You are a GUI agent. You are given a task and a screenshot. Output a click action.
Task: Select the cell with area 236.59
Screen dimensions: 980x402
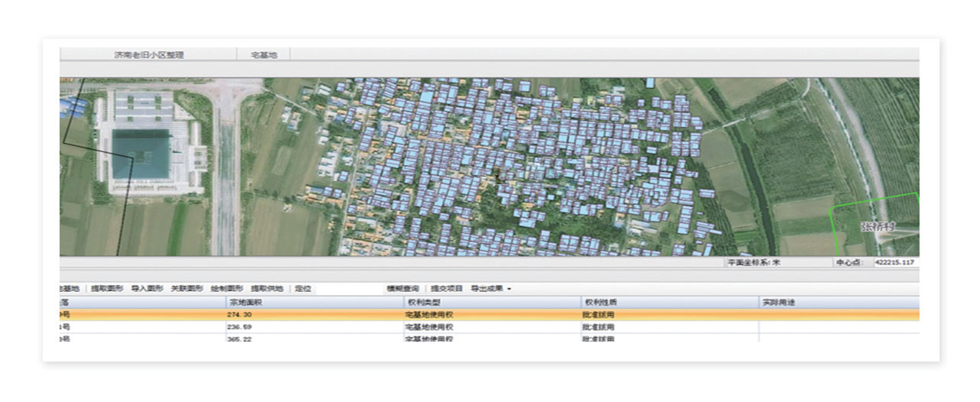click(313, 327)
